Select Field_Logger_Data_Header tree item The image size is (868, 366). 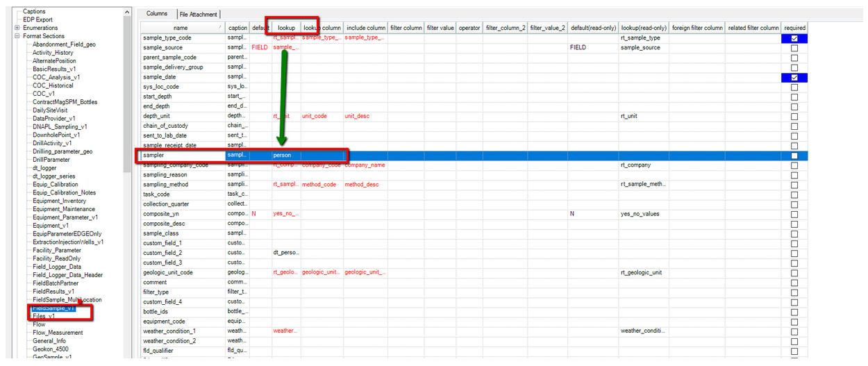[67, 275]
